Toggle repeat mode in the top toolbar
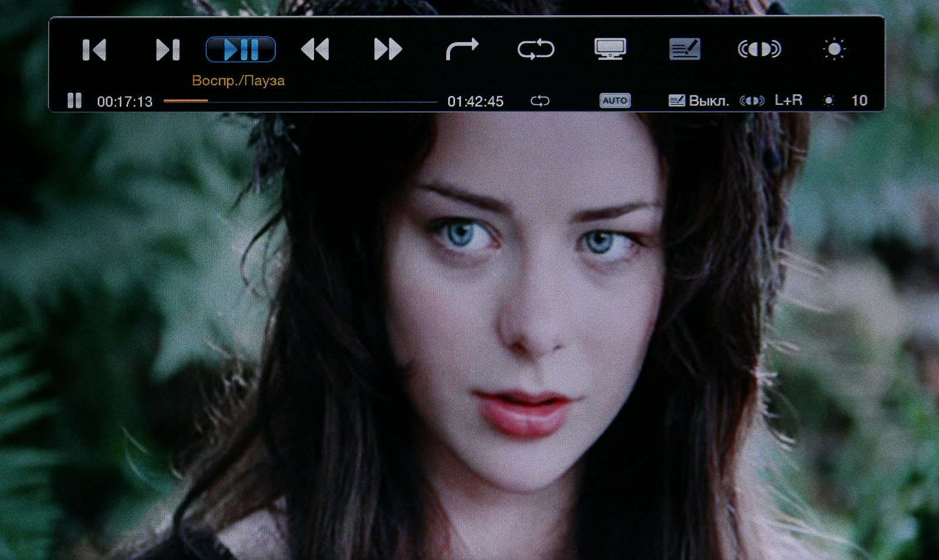 [535, 50]
